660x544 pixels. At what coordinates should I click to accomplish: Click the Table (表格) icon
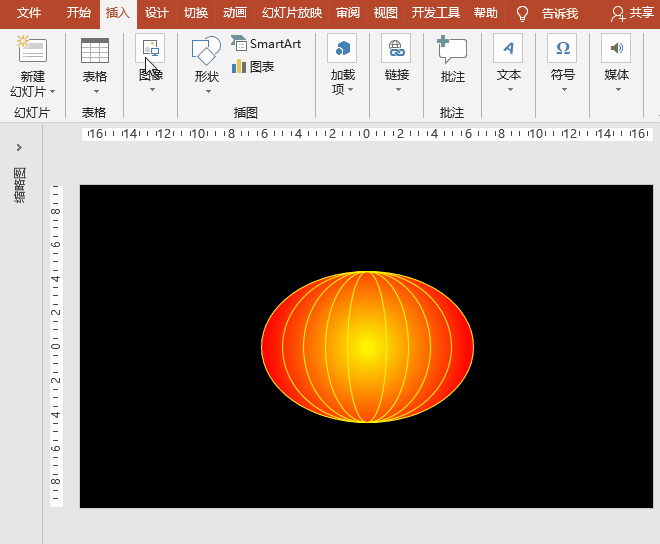tap(95, 50)
